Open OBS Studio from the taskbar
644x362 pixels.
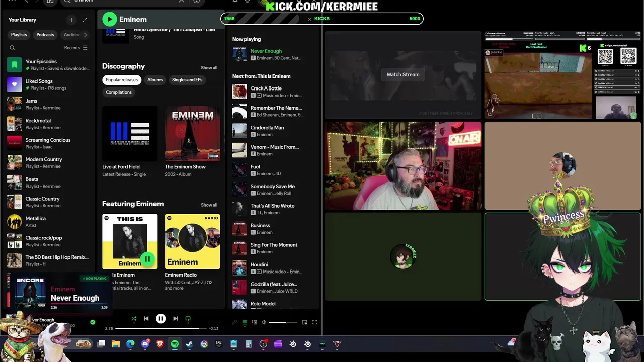tap(263, 344)
